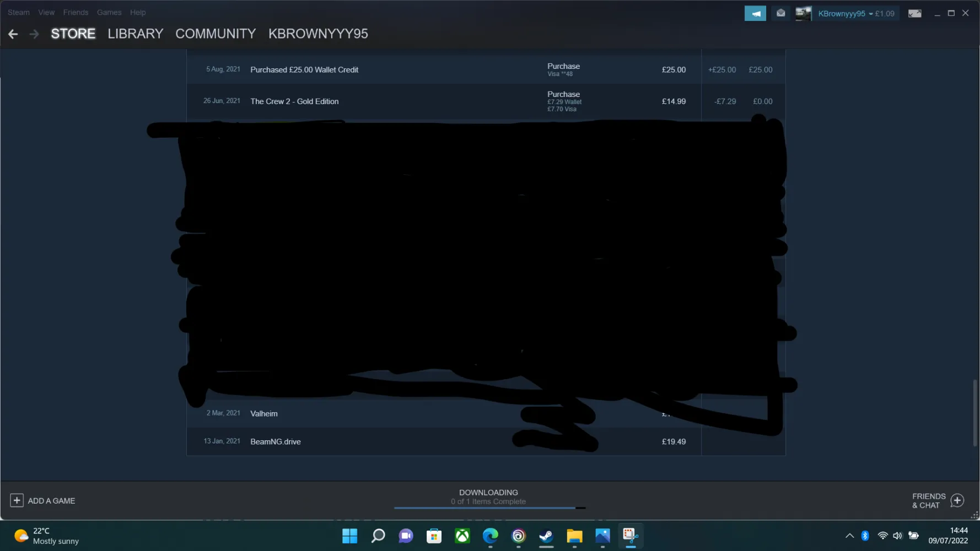Open the View menu
Image resolution: width=980 pixels, height=551 pixels.
click(46, 12)
